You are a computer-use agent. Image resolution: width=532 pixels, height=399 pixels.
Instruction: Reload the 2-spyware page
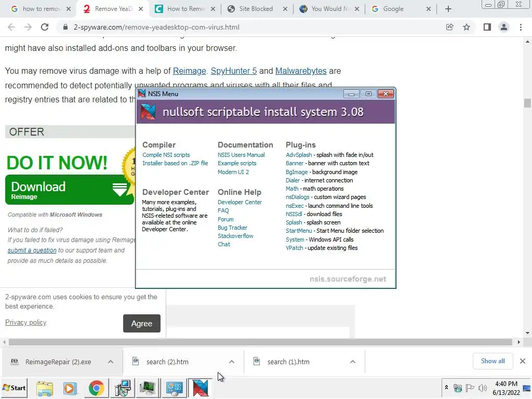click(x=45, y=27)
